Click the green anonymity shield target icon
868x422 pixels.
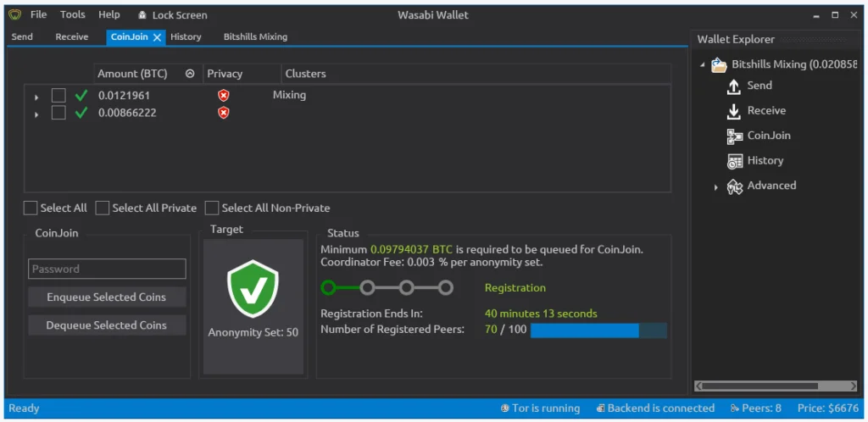coord(253,288)
